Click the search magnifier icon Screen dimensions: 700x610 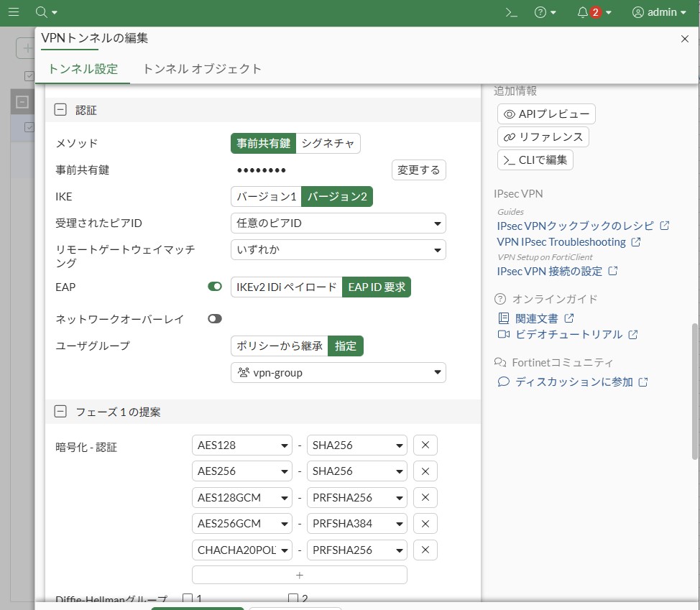click(x=42, y=12)
